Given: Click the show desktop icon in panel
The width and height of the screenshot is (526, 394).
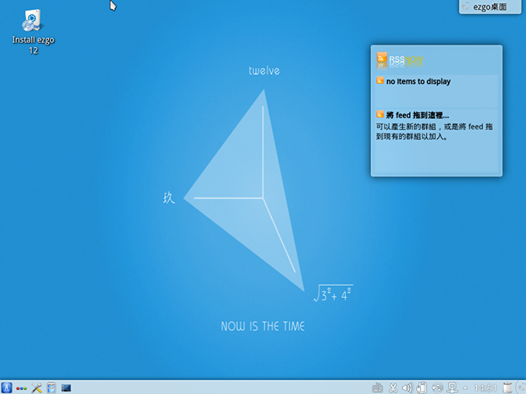Looking at the screenshot, I should (66, 388).
